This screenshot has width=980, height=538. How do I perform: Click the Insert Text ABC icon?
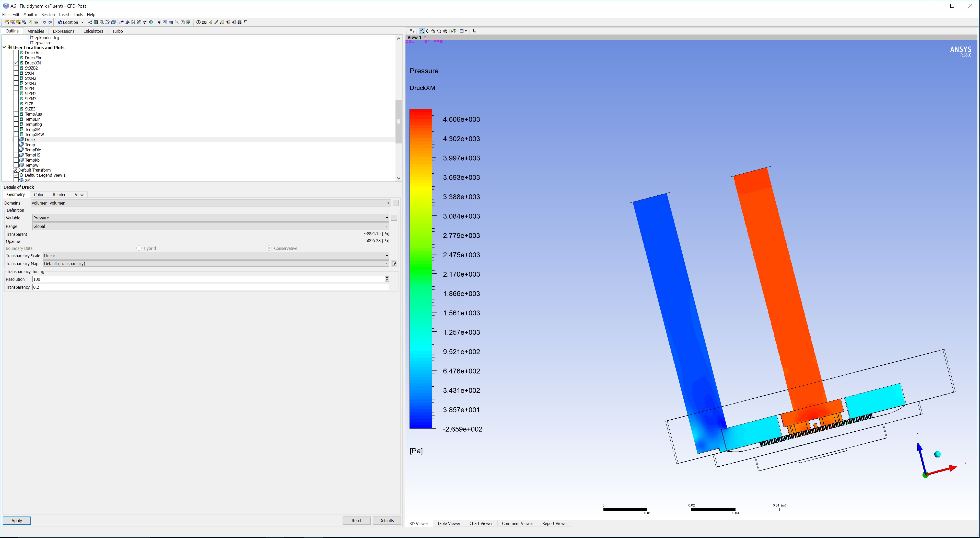(121, 23)
